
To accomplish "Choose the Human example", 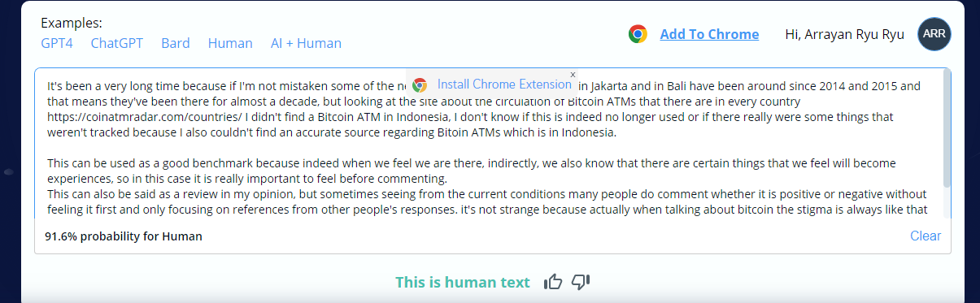I will [x=230, y=43].
